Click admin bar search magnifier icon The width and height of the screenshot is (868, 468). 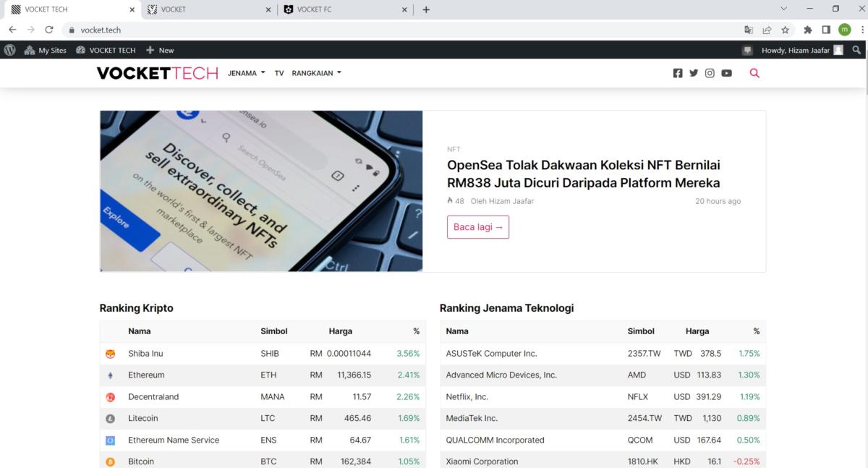857,50
